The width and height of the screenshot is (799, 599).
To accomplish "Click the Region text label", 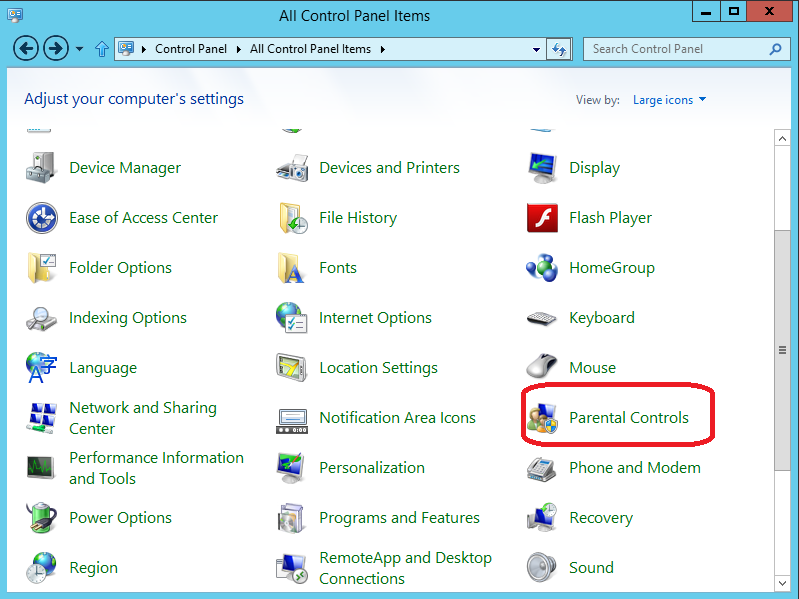I will [93, 567].
